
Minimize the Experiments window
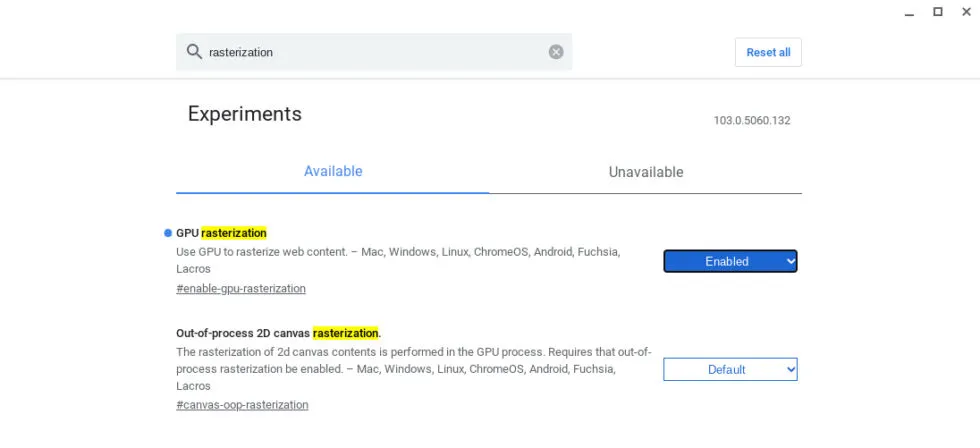click(x=909, y=12)
